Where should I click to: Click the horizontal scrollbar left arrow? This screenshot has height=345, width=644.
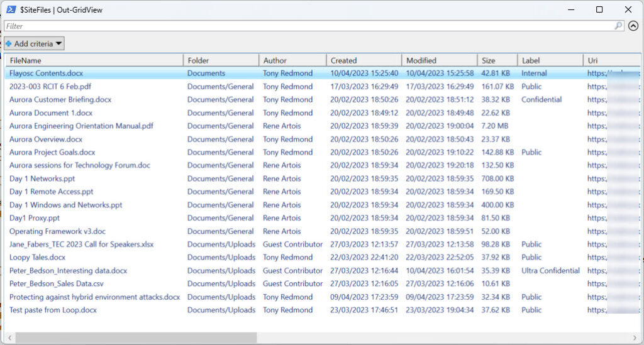click(10, 338)
